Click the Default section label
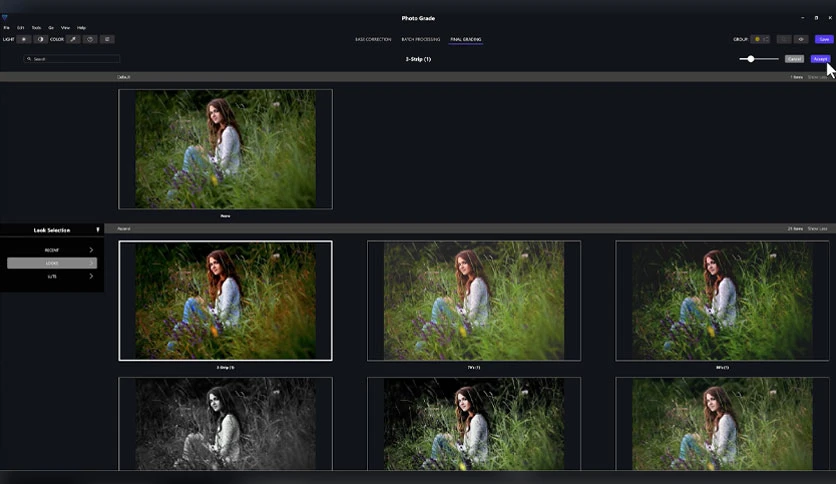 [x=123, y=77]
